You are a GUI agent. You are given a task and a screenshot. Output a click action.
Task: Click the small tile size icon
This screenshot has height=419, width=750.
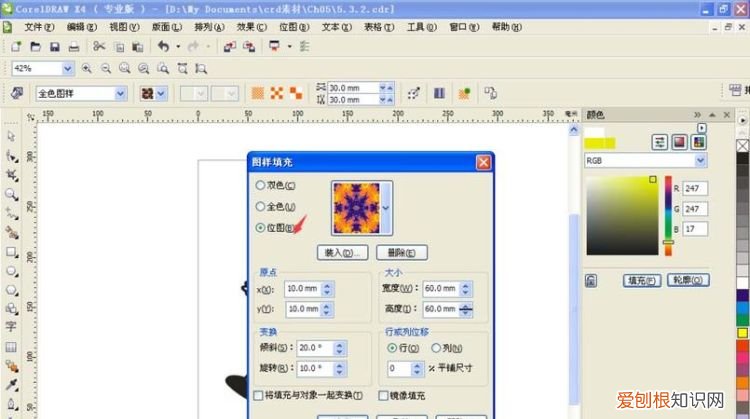[257, 93]
